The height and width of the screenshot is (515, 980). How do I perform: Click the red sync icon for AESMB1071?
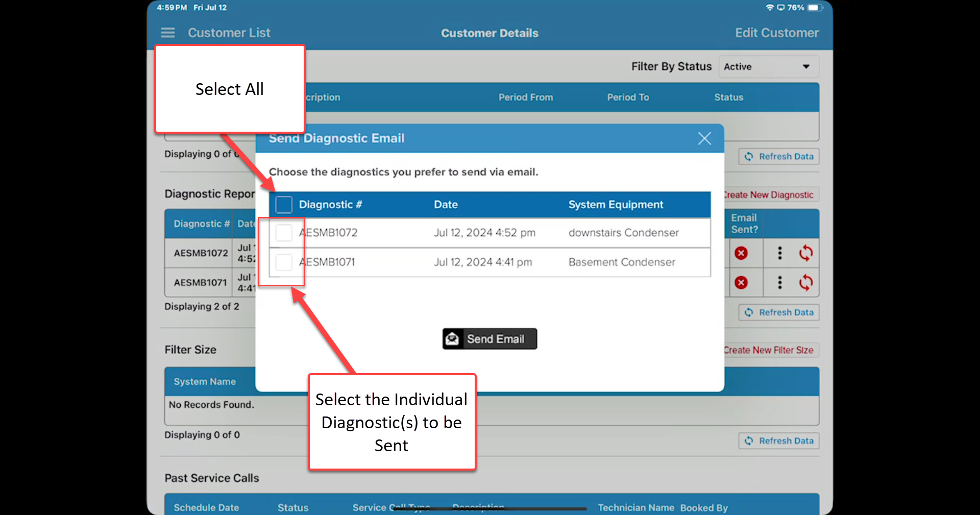coord(806,283)
